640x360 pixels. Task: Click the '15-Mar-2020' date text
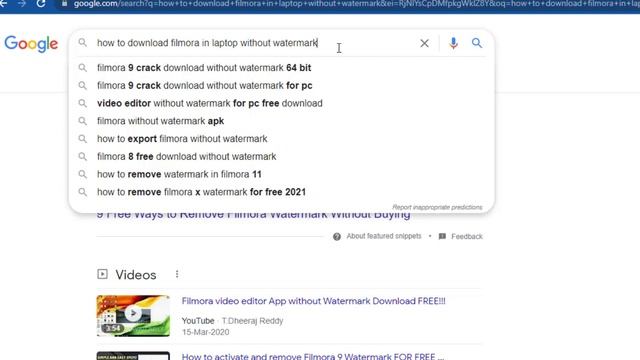pyautogui.click(x=205, y=332)
